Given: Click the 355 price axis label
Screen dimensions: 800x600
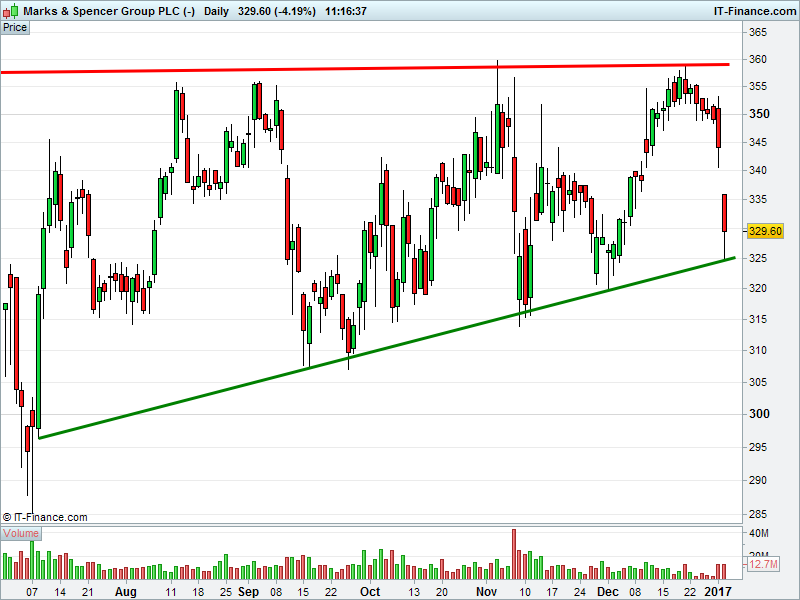Looking at the screenshot, I should (x=758, y=87).
